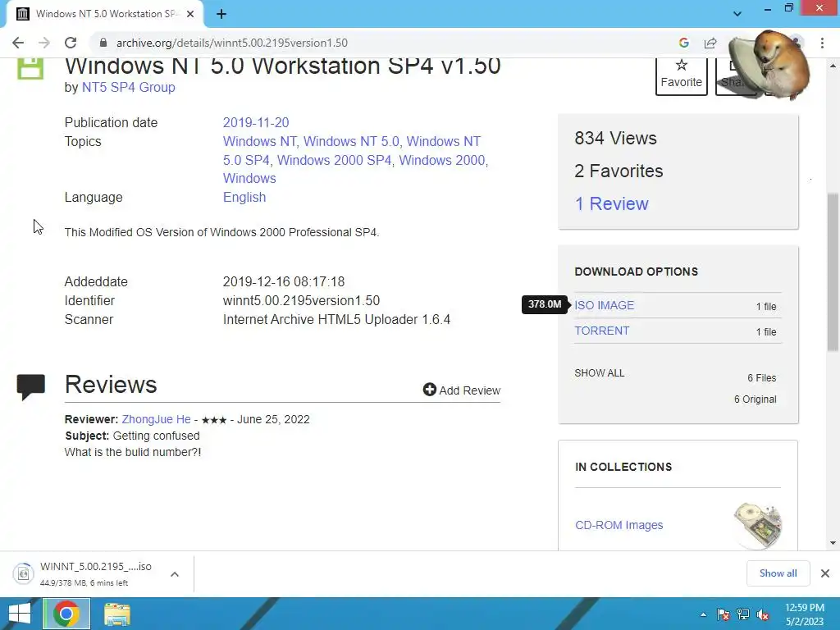This screenshot has width=840, height=630.
Task: View site info via the lock icon
Action: coord(103,43)
